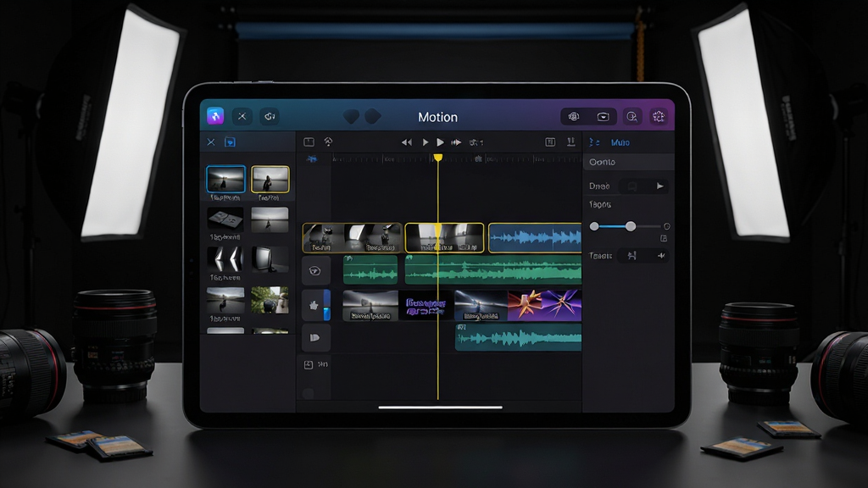Viewport: 868px width, 488px height.
Task: Click the small square icon below the slider
Action: [664, 238]
